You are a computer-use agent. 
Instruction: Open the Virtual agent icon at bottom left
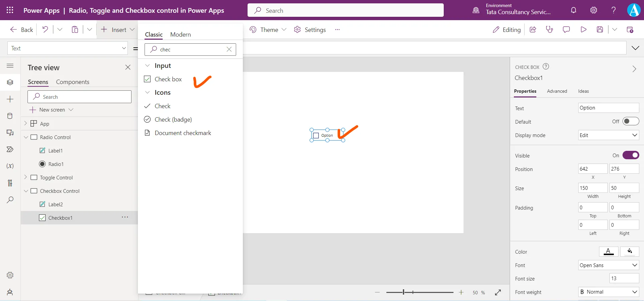10,292
